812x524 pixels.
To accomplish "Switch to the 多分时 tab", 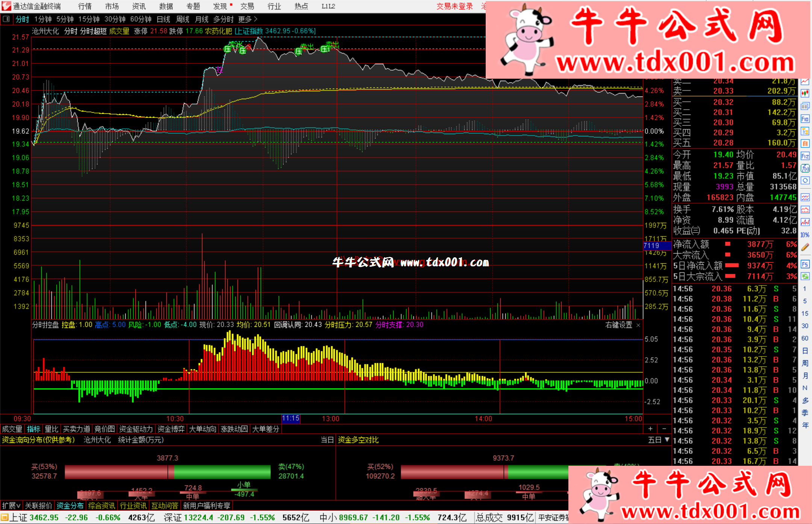I will tap(224, 19).
